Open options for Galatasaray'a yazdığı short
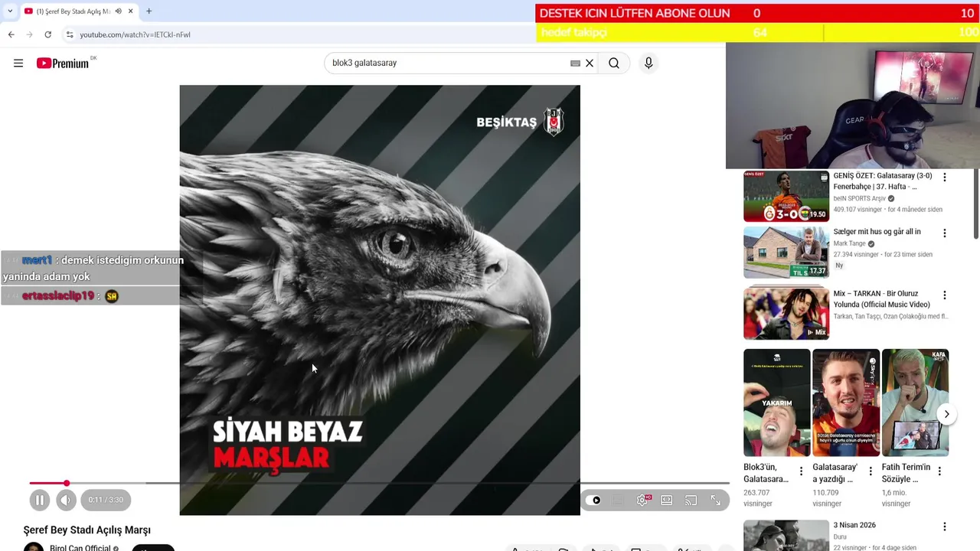The image size is (980, 551). click(871, 471)
